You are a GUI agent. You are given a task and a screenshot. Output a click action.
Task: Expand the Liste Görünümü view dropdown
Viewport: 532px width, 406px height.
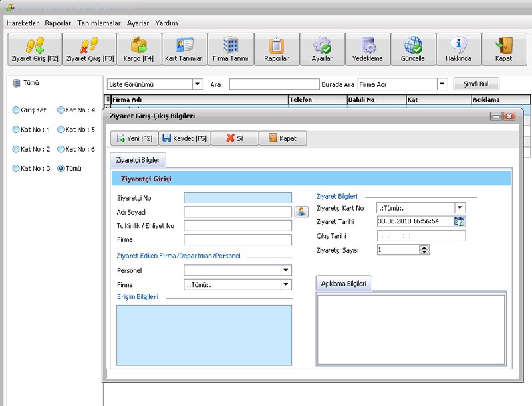pyautogui.click(x=198, y=84)
